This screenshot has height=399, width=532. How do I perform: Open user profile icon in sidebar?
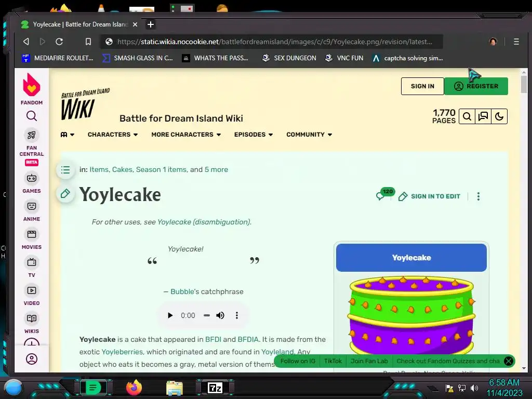(x=32, y=359)
